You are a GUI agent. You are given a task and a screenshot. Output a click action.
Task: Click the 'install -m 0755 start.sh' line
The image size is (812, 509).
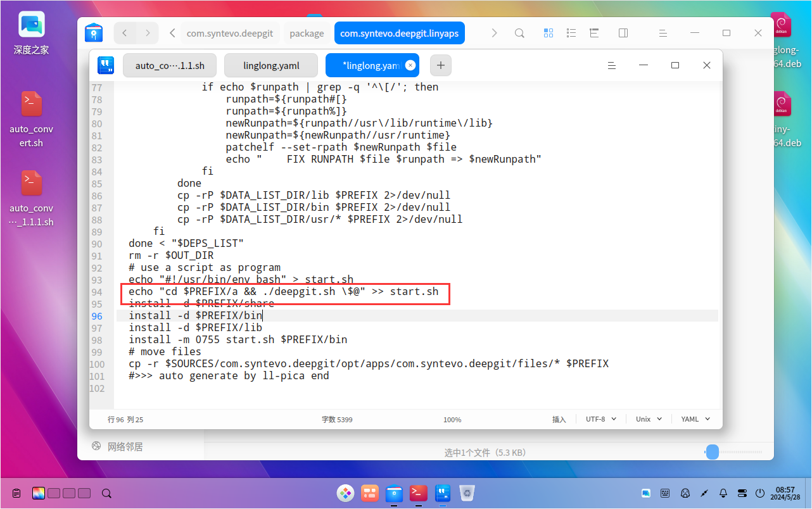click(x=238, y=339)
